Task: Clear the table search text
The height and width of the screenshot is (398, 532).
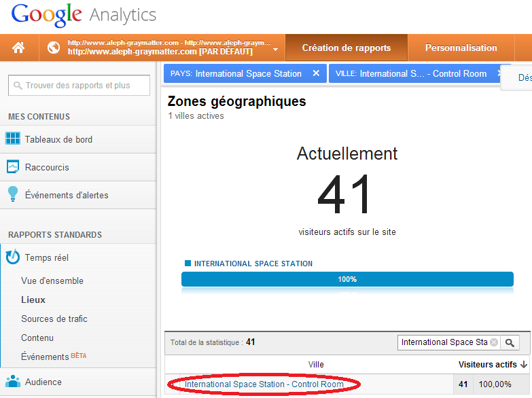Action: pyautogui.click(x=494, y=342)
